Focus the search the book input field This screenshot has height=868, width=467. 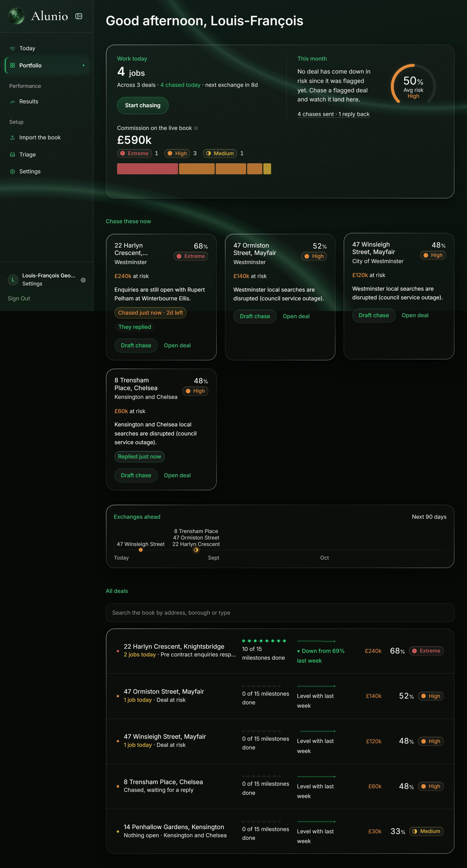click(x=280, y=613)
